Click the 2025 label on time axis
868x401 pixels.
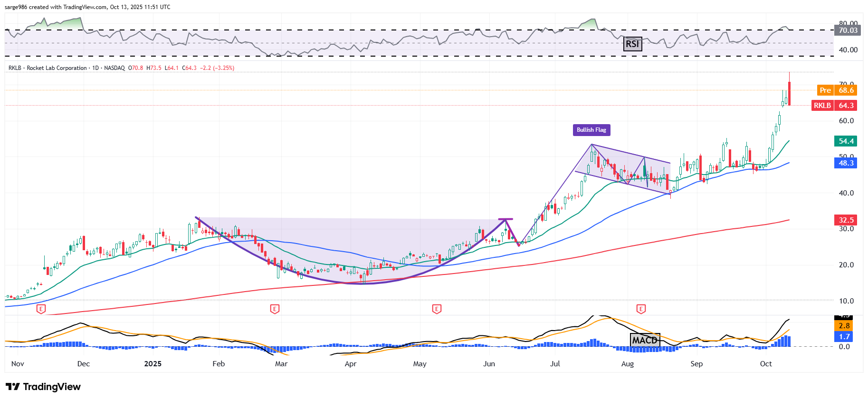pyautogui.click(x=153, y=364)
